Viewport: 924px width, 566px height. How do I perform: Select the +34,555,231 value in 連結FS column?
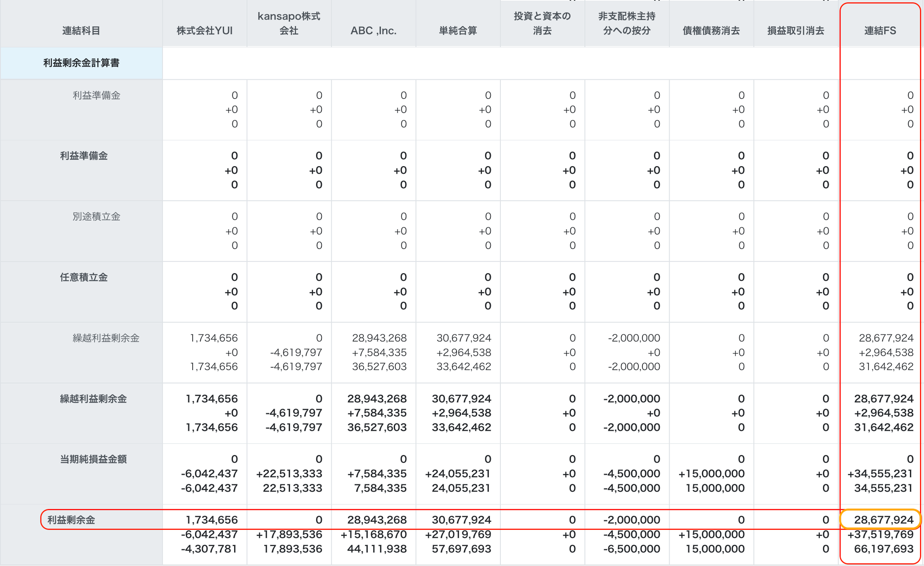879,473
